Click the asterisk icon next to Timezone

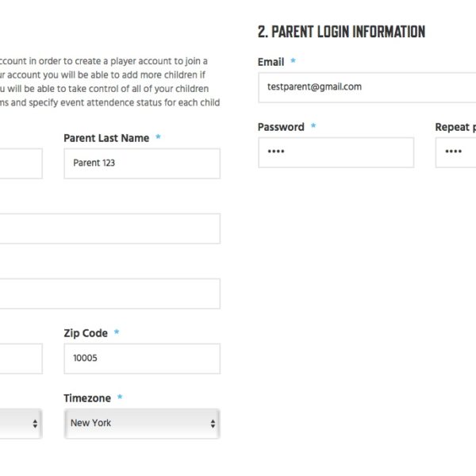click(120, 397)
